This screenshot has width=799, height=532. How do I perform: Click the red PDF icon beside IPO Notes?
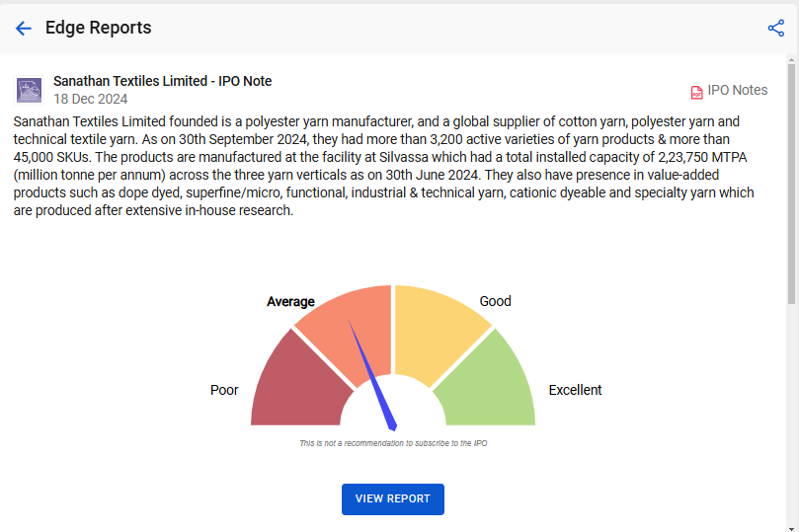pyautogui.click(x=696, y=92)
